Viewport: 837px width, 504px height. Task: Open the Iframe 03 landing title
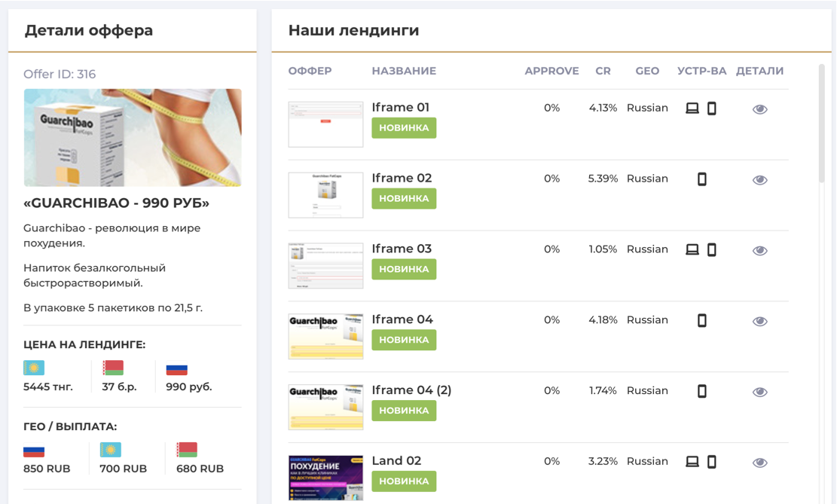pos(402,249)
